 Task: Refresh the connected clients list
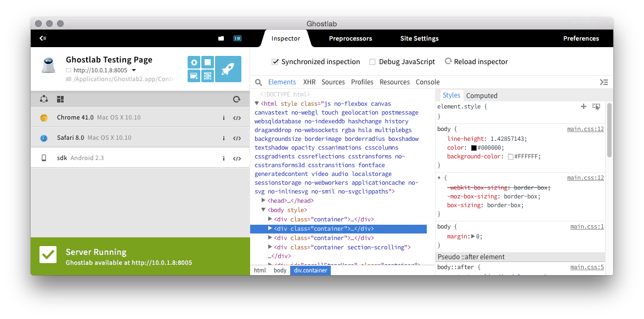point(236,99)
